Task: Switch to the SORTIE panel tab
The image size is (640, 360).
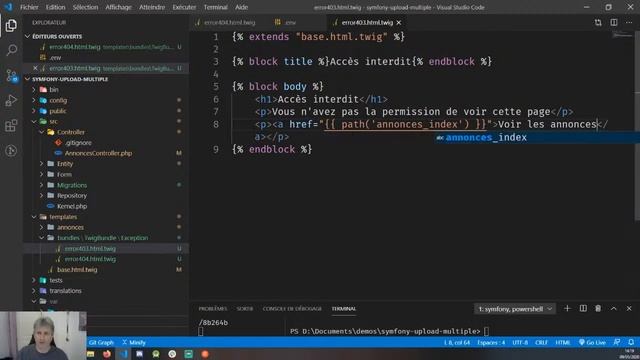Action: (244, 309)
